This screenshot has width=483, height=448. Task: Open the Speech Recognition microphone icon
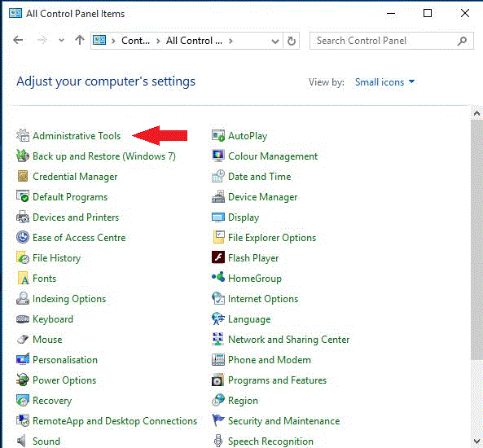click(218, 441)
